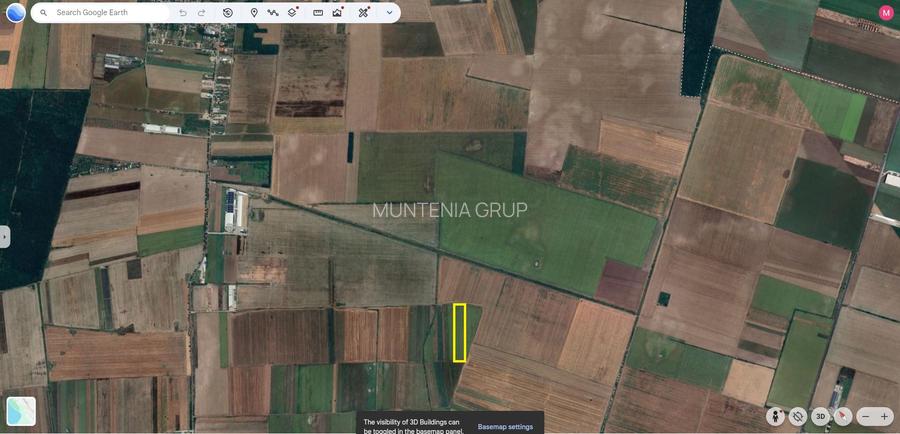Select the Add placemark pin tool
The width and height of the screenshot is (900, 434).
pos(254,13)
